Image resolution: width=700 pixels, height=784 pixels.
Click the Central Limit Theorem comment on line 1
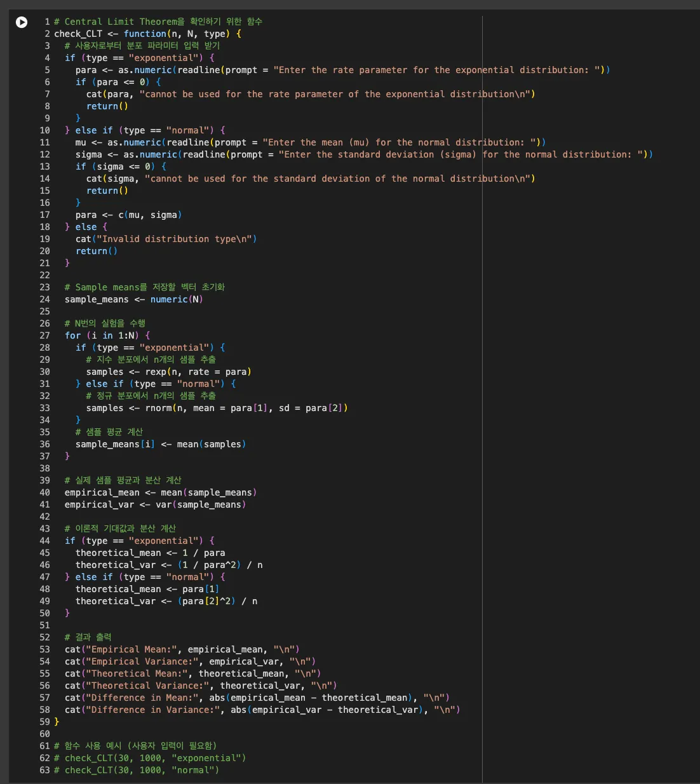tap(158, 22)
